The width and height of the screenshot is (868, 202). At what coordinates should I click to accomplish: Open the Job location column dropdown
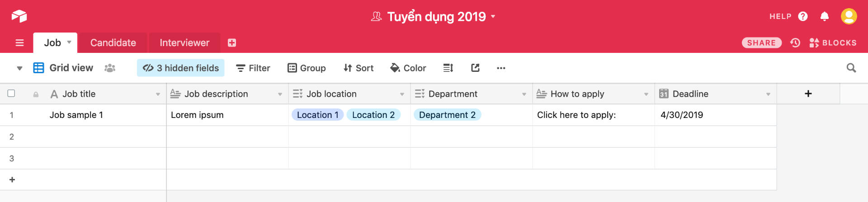click(x=402, y=94)
